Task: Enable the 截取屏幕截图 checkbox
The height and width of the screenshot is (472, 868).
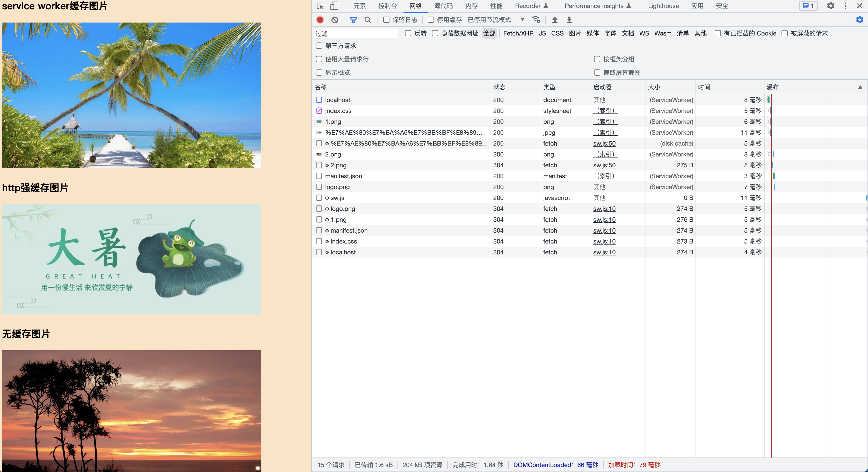Action: [597, 73]
